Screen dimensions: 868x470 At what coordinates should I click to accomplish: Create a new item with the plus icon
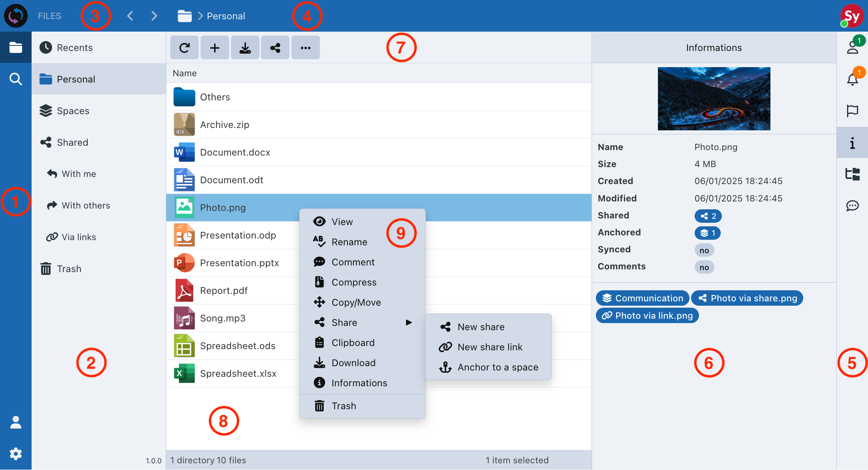click(x=214, y=47)
